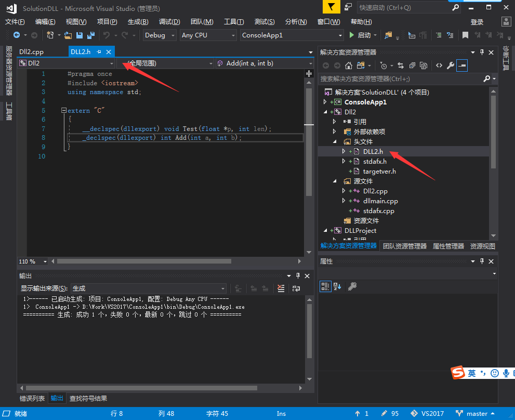Screen dimensions: 515x420
Task: Toggle auto-hide pin of Output panel
Action: [x=298, y=275]
